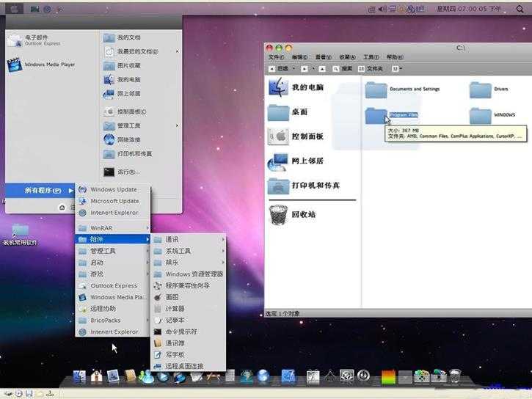The image size is (532, 399).
Task: Launch 记事本 Notepad from accessories
Action: pyautogui.click(x=189, y=321)
